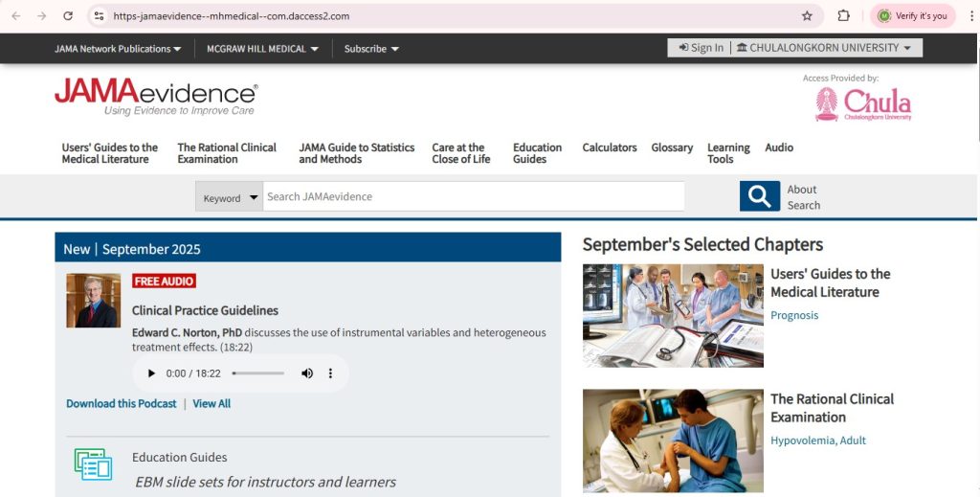Open The Rational Clinical Examination menu
Screen dimensions: 980x497
[227, 153]
